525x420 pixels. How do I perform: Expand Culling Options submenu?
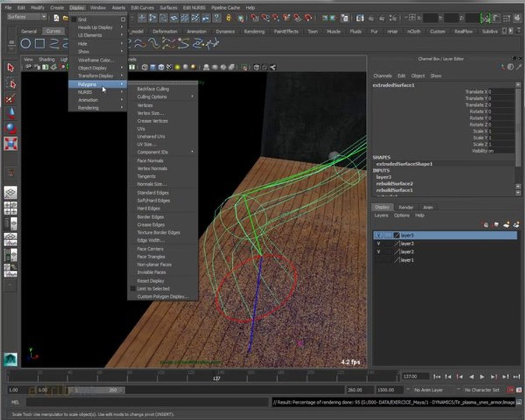click(163, 96)
